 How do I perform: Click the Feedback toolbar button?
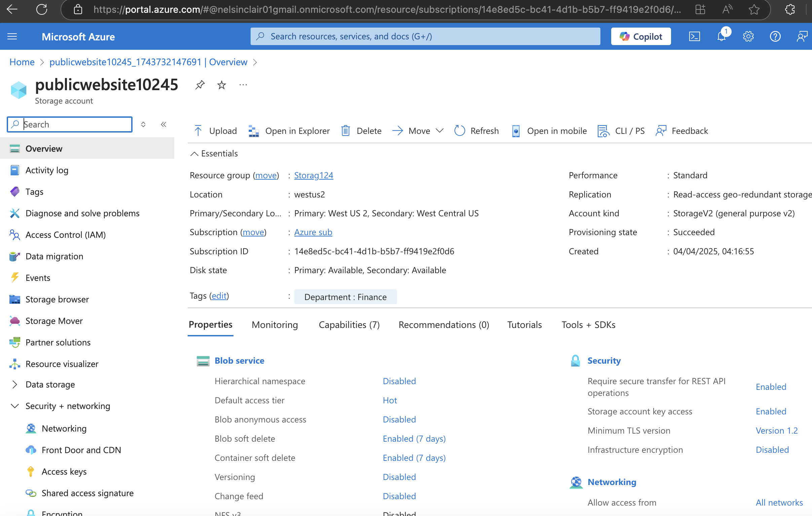[682, 131]
